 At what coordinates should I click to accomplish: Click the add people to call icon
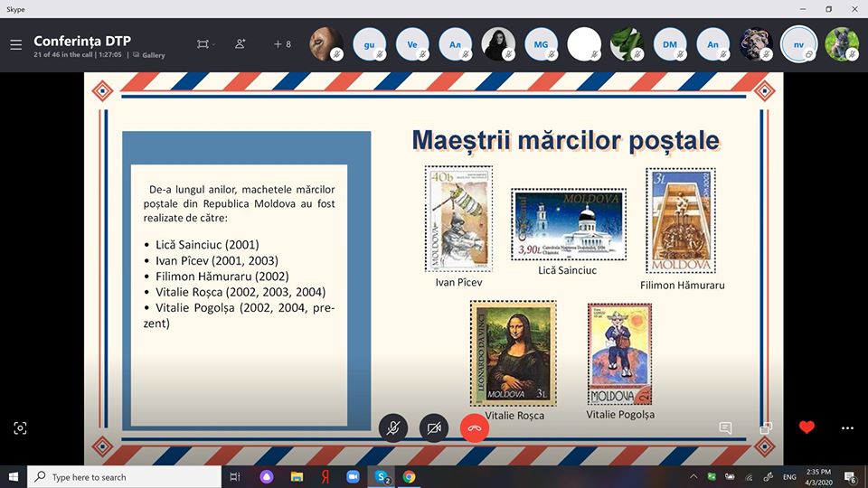[240, 44]
